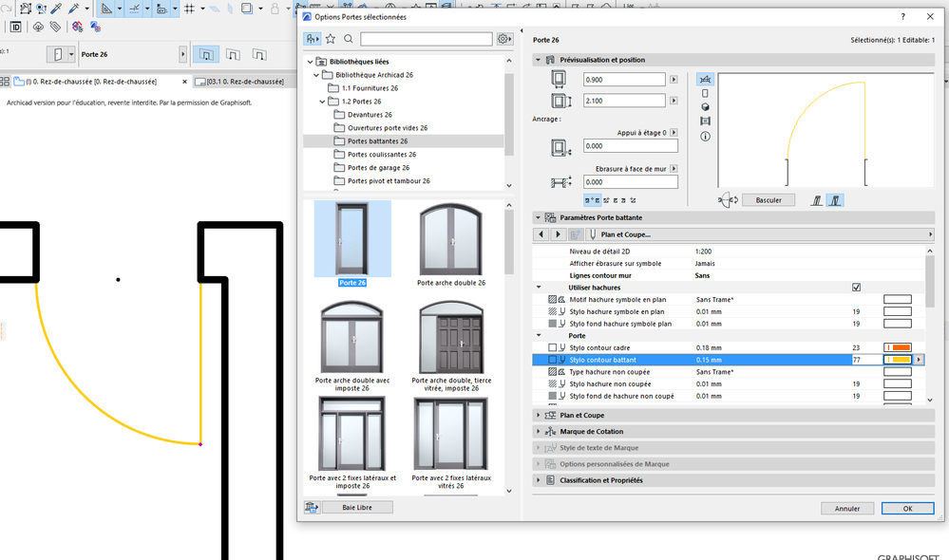Select the syringe inject parameters tool
This screenshot has width=949, height=560.
pyautogui.click(x=74, y=9)
